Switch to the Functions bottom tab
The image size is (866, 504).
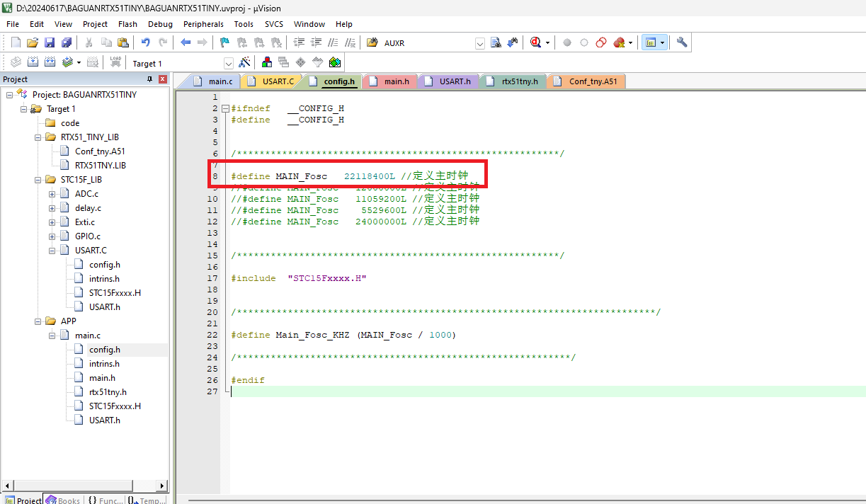click(x=105, y=500)
